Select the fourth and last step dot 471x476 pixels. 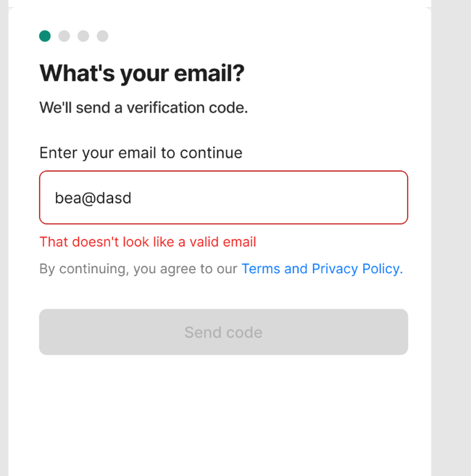(x=103, y=36)
